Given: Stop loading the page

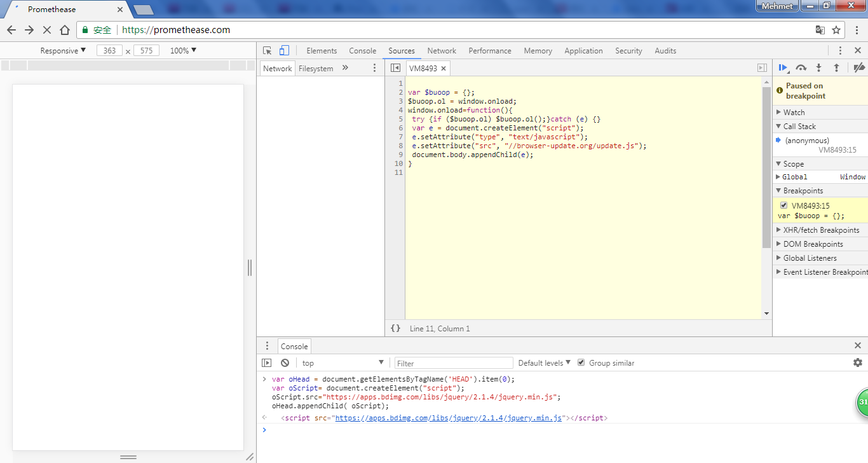Looking at the screenshot, I should pyautogui.click(x=47, y=30).
